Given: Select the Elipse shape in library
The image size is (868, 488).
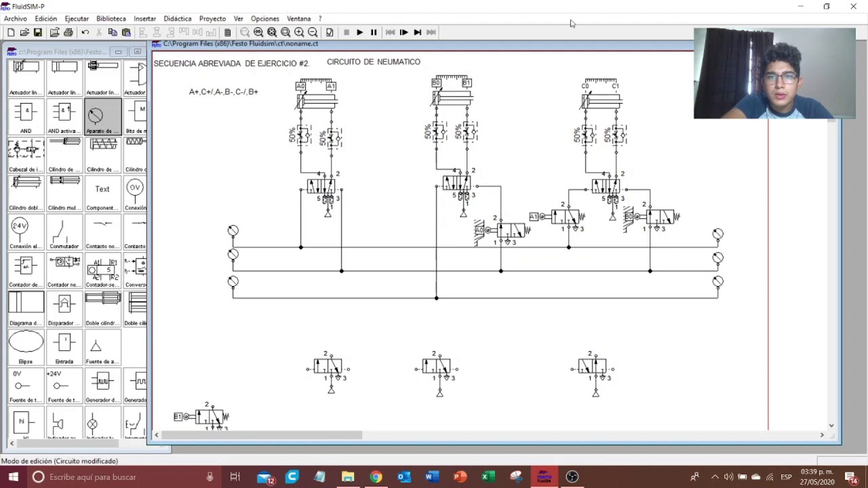Looking at the screenshot, I should tap(26, 347).
